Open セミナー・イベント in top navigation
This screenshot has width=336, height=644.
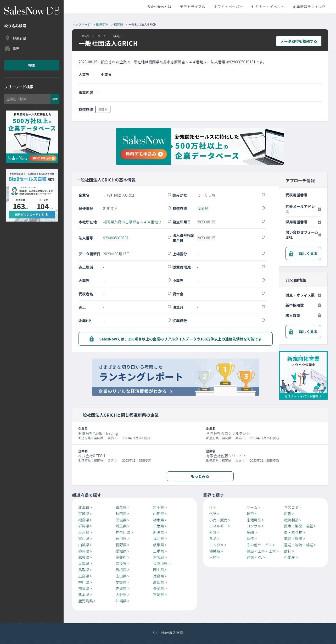coord(268,7)
